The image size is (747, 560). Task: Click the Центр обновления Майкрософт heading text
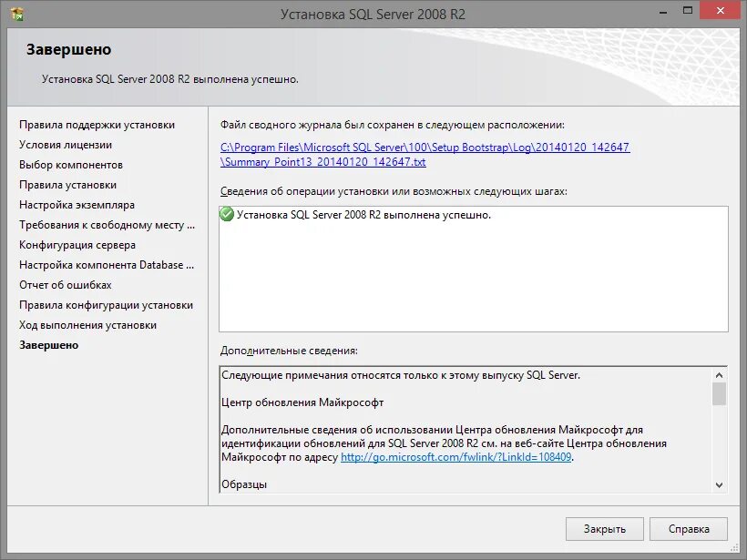point(302,402)
